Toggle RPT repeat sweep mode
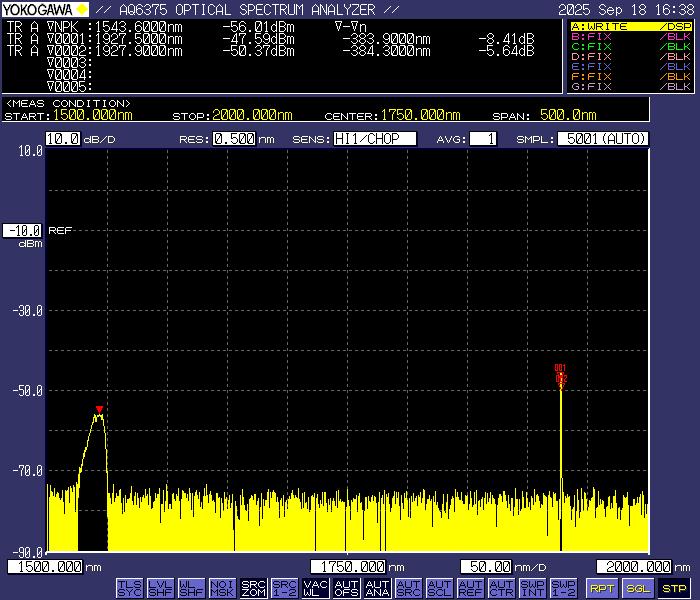 point(601,588)
